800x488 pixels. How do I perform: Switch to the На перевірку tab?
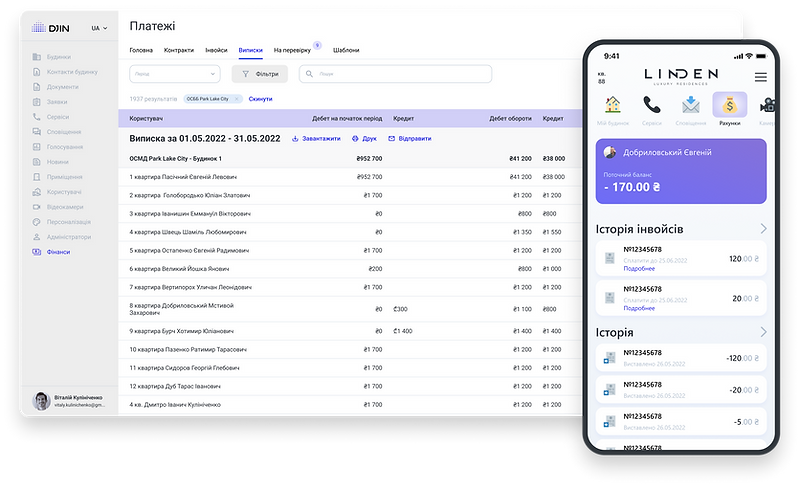(x=292, y=50)
